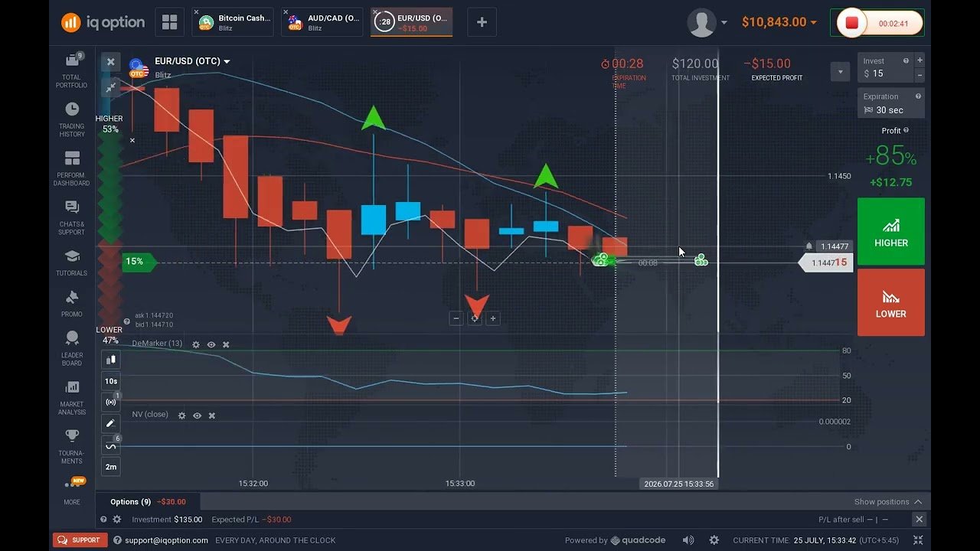Close the Bitcoin Cash tab

point(196,12)
